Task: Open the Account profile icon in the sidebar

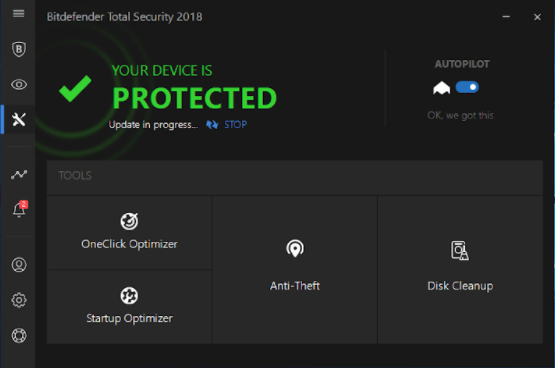Action: (19, 265)
